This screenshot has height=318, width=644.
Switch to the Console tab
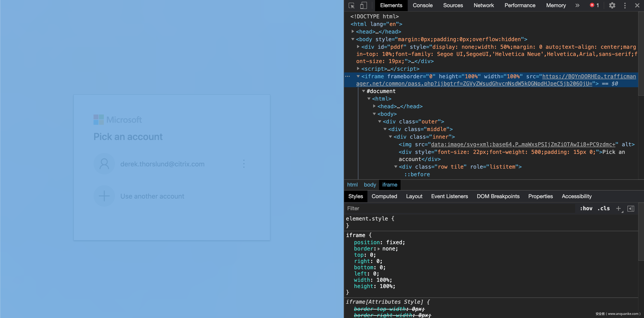(422, 6)
